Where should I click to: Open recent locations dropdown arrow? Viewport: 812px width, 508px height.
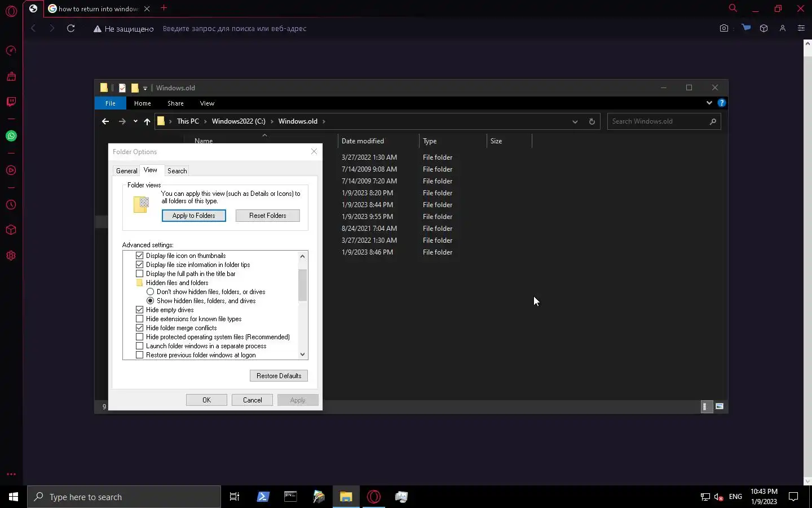135,121
